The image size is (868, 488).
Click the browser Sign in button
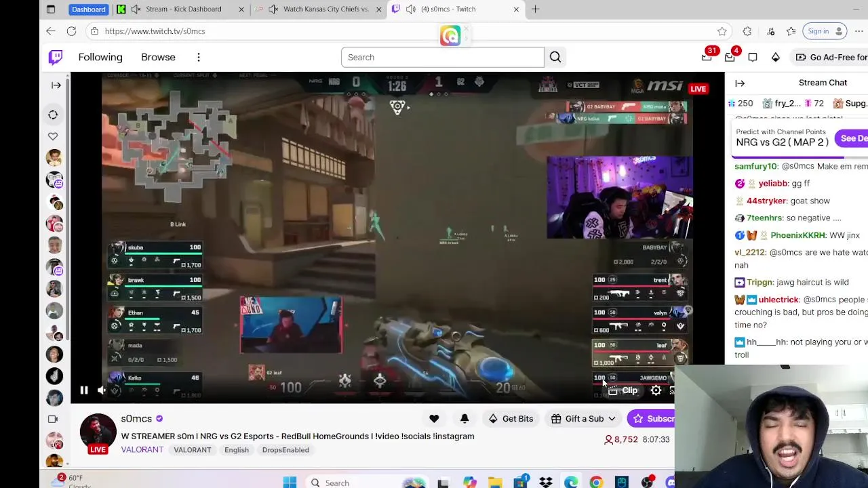point(825,31)
